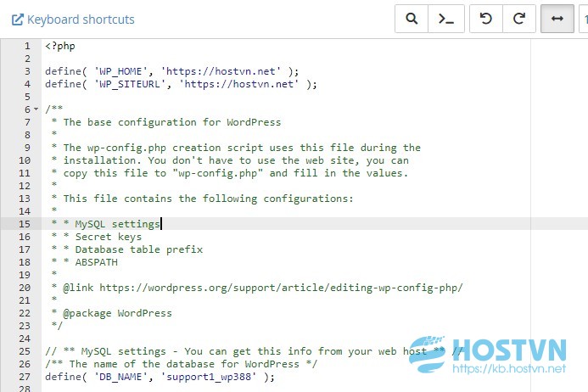Collapse the comment block at line 6

[36, 109]
